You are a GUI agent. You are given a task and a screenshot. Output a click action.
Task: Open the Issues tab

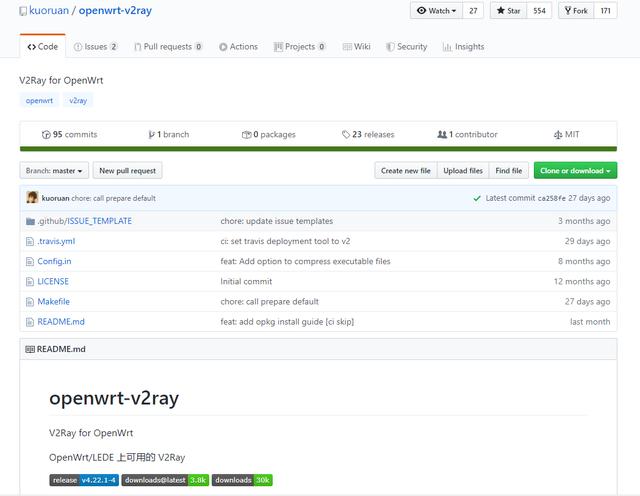pyautogui.click(x=96, y=47)
